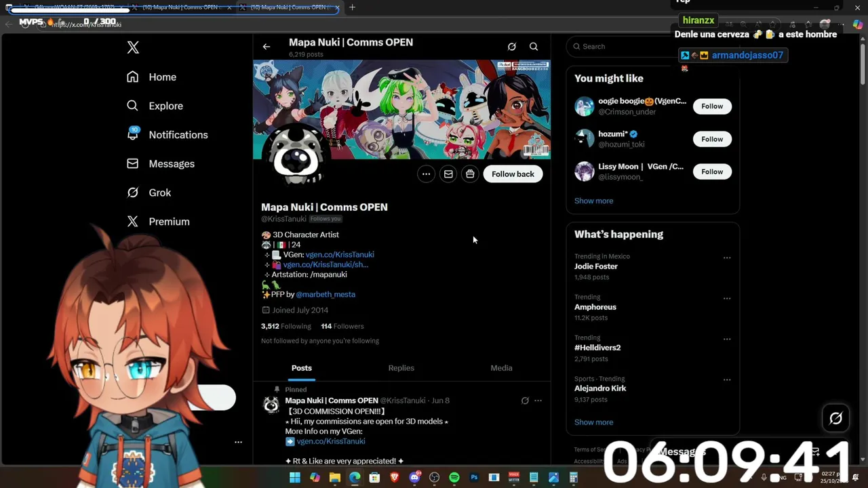Click the envelope message icon on profile
Screen dimensions: 868x488
point(448,174)
